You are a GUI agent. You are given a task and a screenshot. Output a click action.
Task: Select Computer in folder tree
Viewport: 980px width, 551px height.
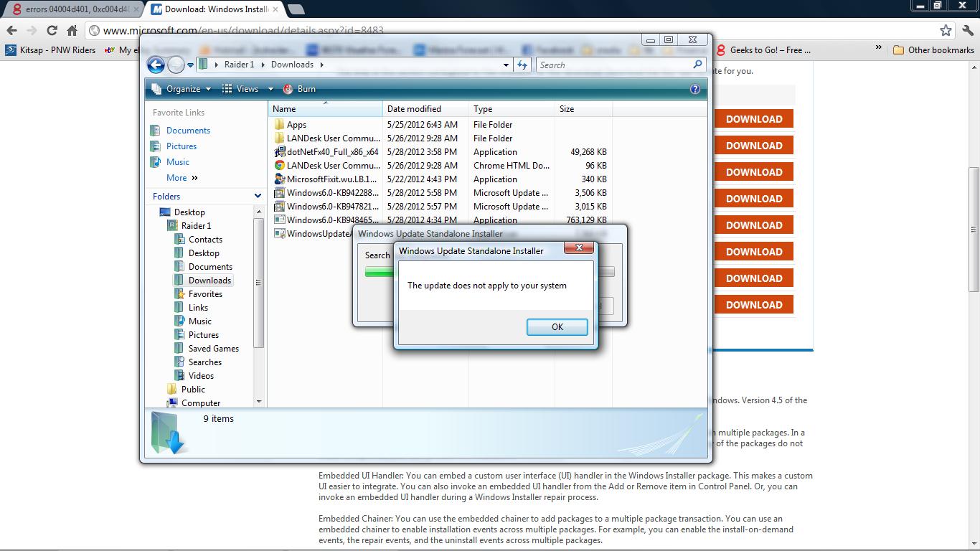point(201,402)
